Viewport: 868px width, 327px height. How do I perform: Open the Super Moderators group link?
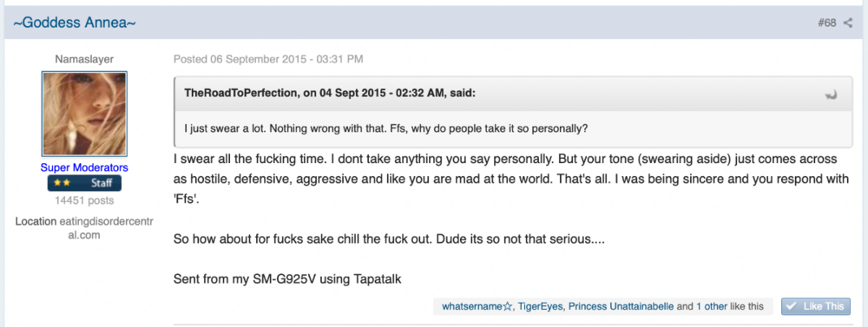(x=84, y=167)
